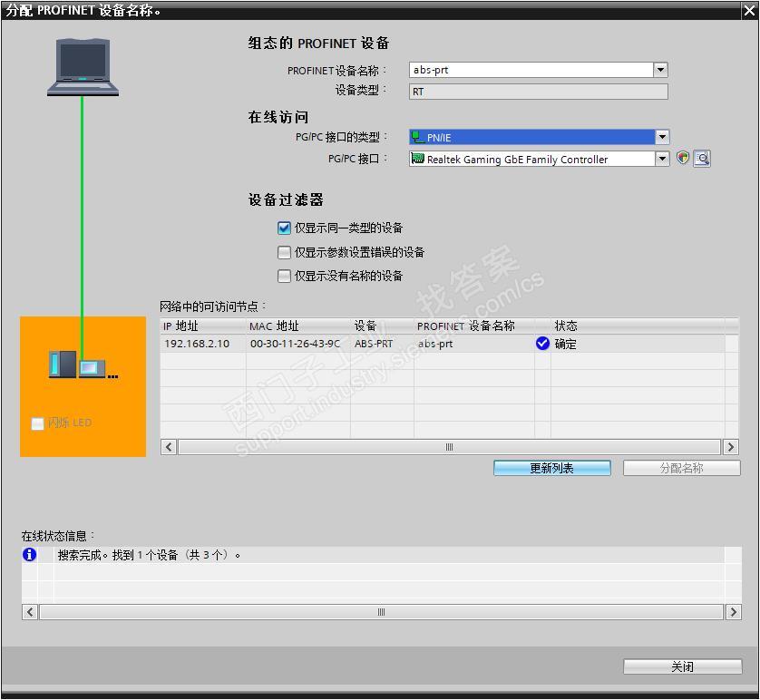Click the PG/PC laptop icon
Screen dimensions: 760x700
pyautogui.click(x=83, y=67)
